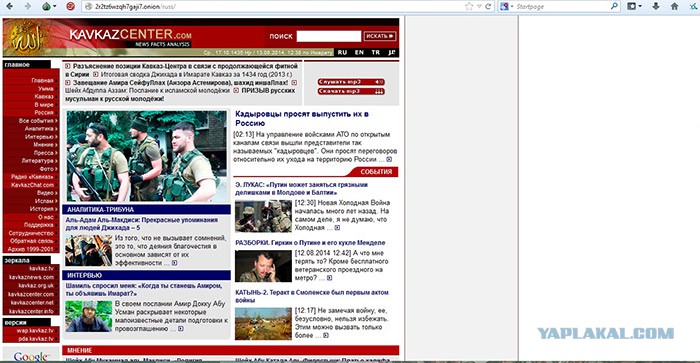The image size is (700, 363).
Task: Click the Слушать mp3 button
Action: pos(351,82)
